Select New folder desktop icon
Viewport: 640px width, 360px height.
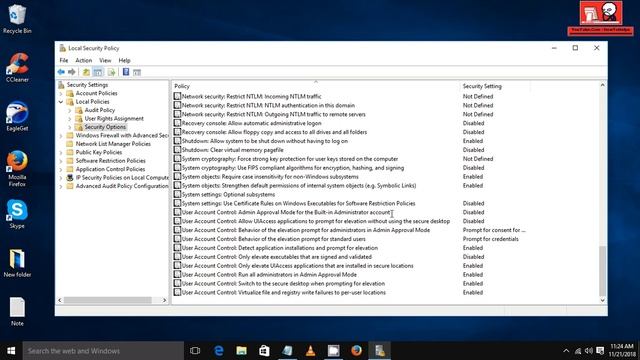pyautogui.click(x=17, y=262)
